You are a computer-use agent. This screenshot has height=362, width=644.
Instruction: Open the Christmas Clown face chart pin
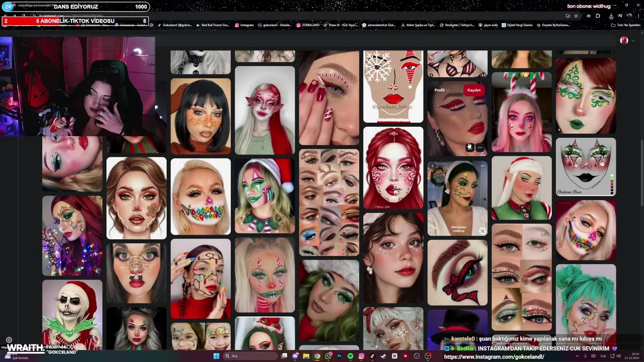coord(586,166)
